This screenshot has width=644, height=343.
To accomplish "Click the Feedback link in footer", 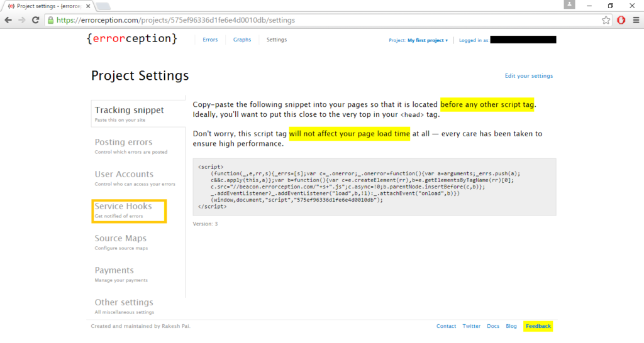I will [538, 326].
